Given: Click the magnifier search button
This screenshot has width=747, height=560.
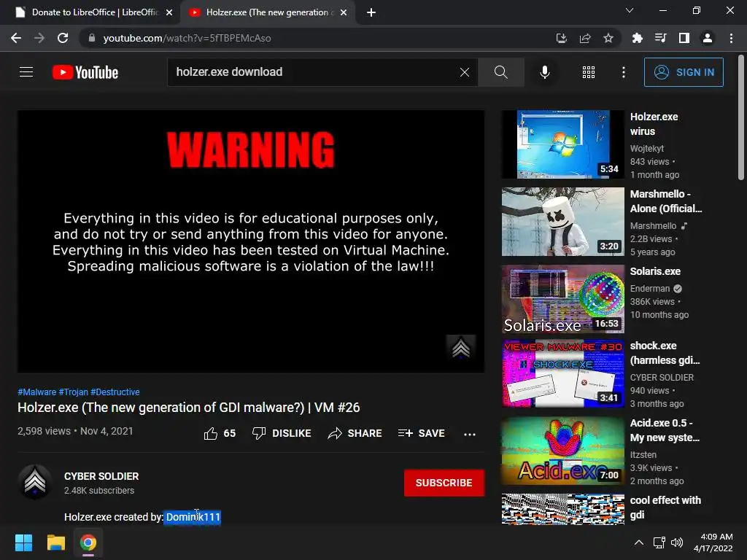Looking at the screenshot, I should point(500,72).
